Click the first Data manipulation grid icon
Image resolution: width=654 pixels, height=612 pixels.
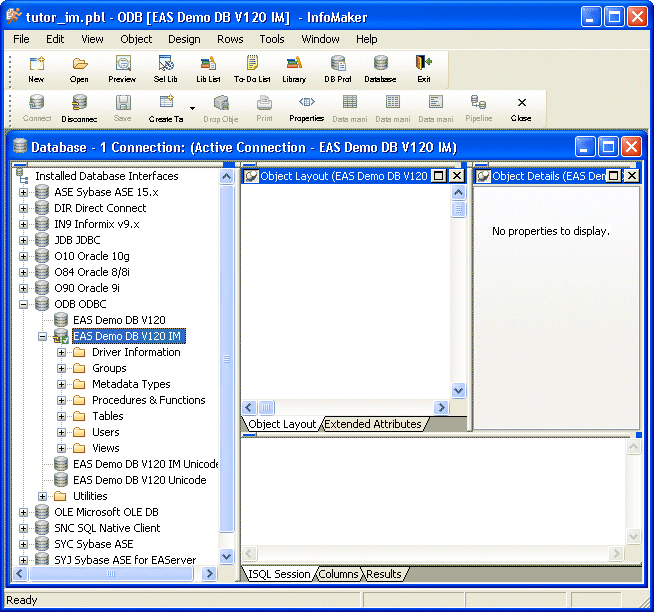click(350, 108)
